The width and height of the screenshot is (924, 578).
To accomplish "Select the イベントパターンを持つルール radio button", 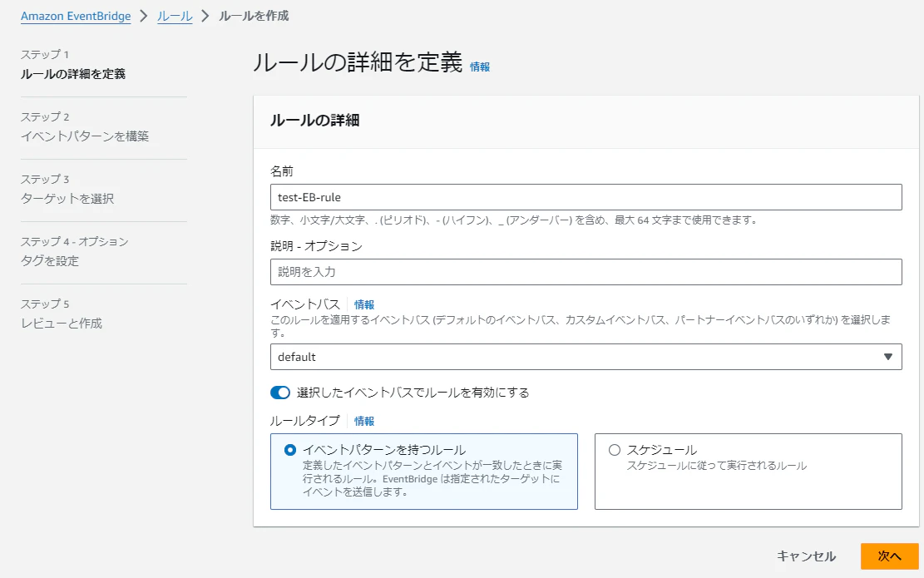I will [290, 450].
